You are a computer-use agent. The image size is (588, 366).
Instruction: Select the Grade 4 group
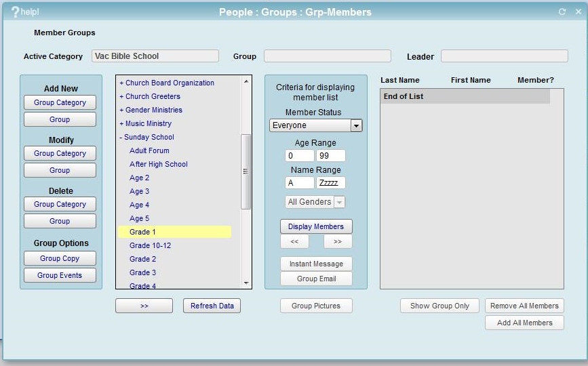[142, 286]
